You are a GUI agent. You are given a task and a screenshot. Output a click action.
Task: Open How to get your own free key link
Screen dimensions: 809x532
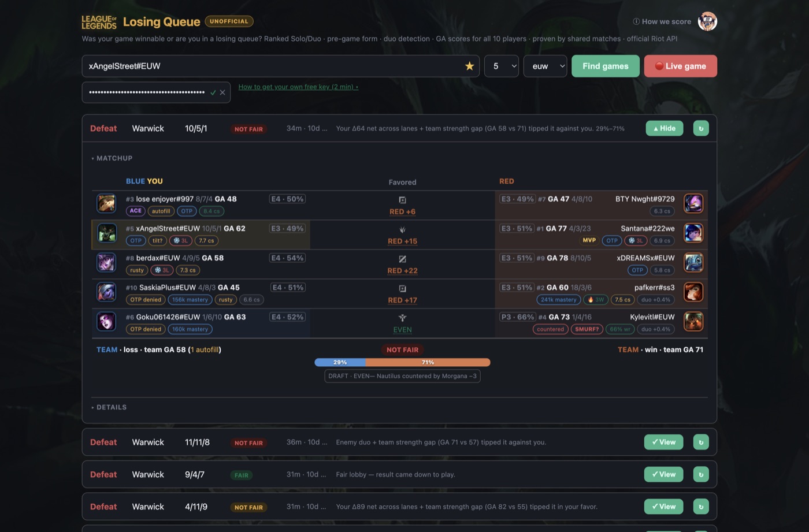click(x=298, y=87)
